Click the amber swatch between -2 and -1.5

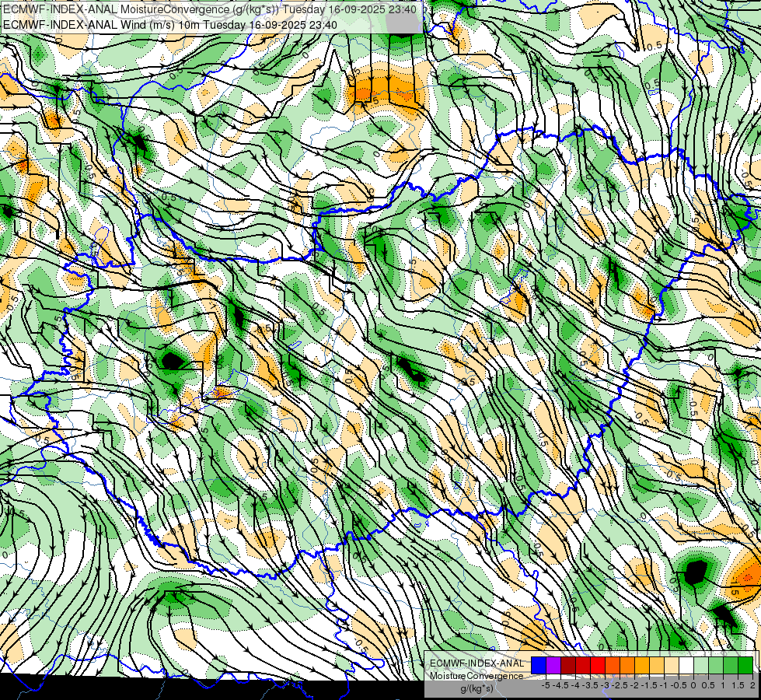(x=641, y=665)
